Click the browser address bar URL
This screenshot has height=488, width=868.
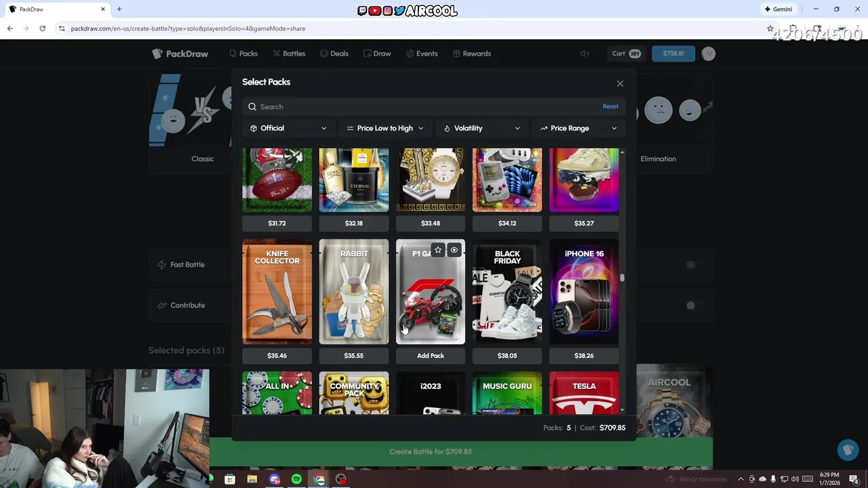(x=188, y=28)
